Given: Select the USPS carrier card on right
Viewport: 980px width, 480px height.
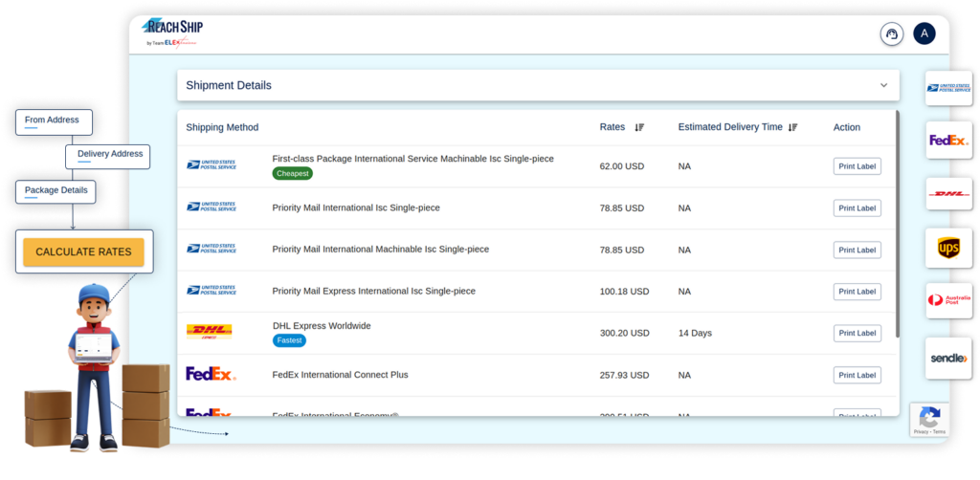Looking at the screenshot, I should point(948,88).
